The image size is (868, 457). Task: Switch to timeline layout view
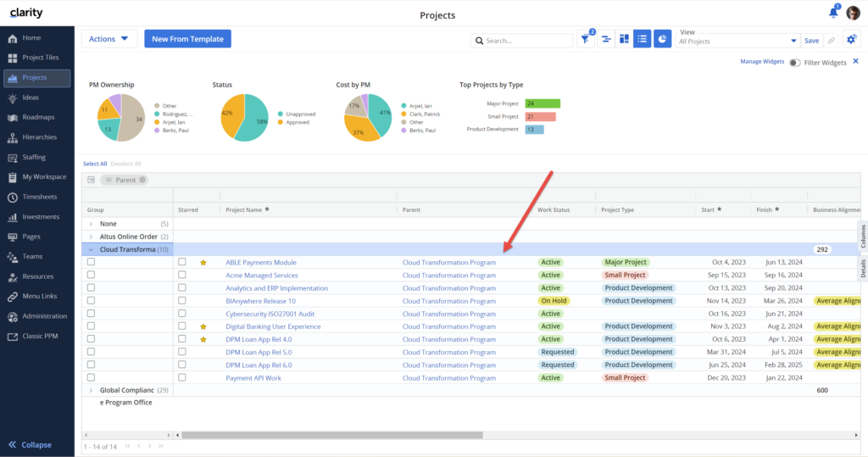pos(606,39)
